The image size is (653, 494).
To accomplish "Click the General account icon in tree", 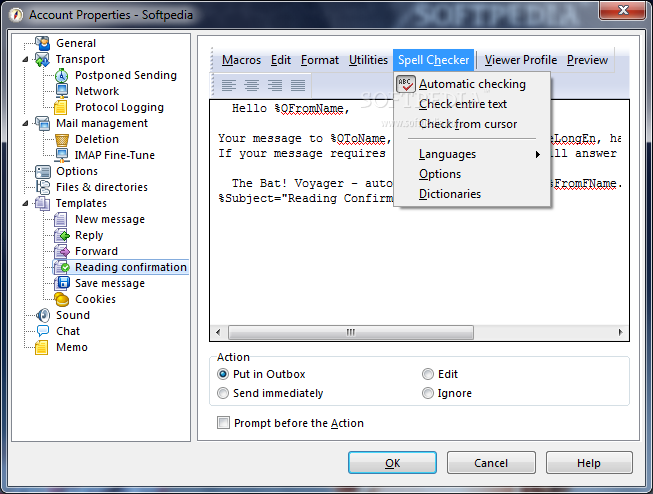I will (42, 43).
